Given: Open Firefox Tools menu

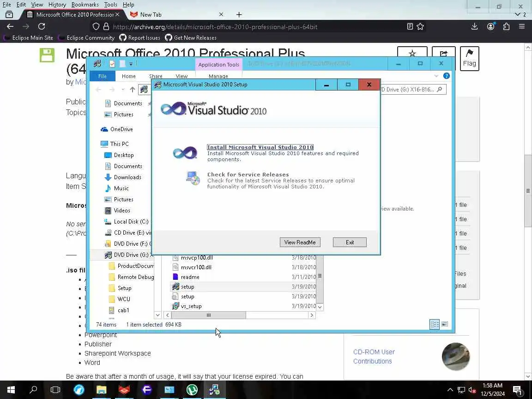Looking at the screenshot, I should 111,5.
